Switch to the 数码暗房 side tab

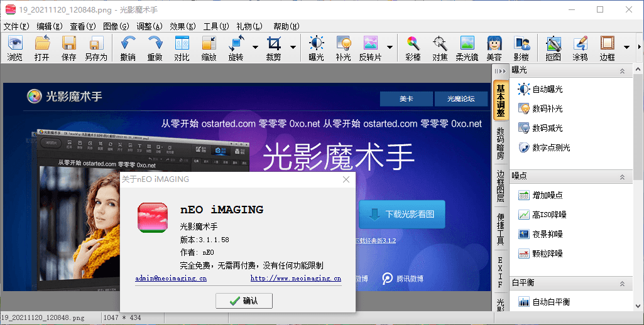501,143
